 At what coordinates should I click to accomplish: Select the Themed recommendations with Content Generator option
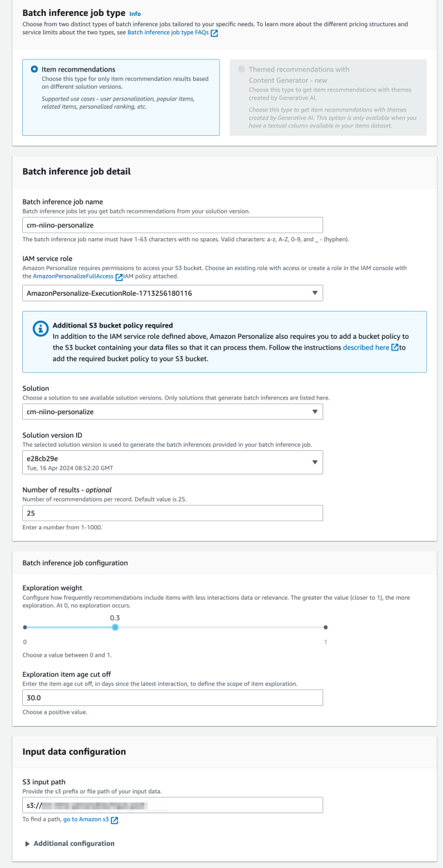(x=242, y=69)
